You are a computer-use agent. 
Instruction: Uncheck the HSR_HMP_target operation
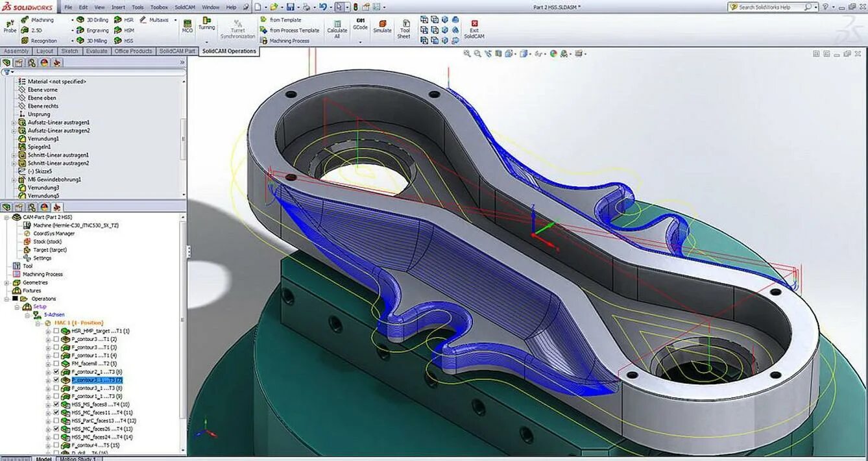[x=56, y=330]
